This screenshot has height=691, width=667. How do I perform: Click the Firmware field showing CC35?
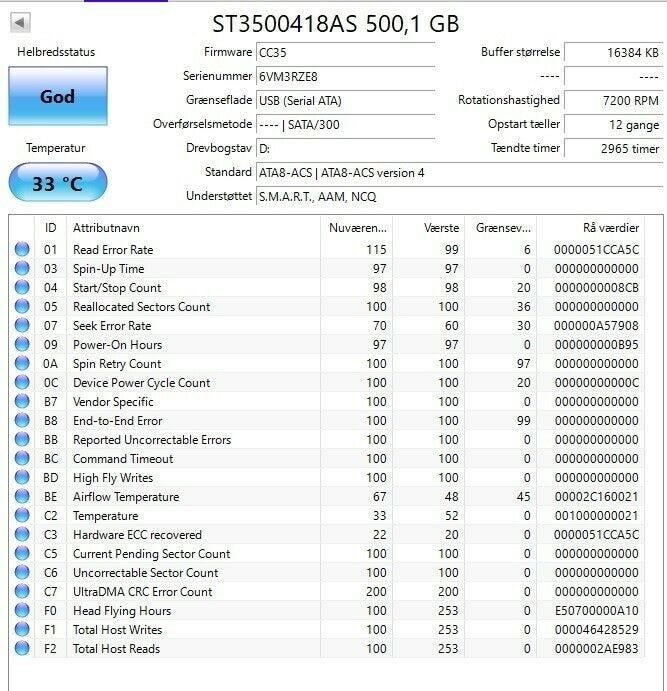345,52
